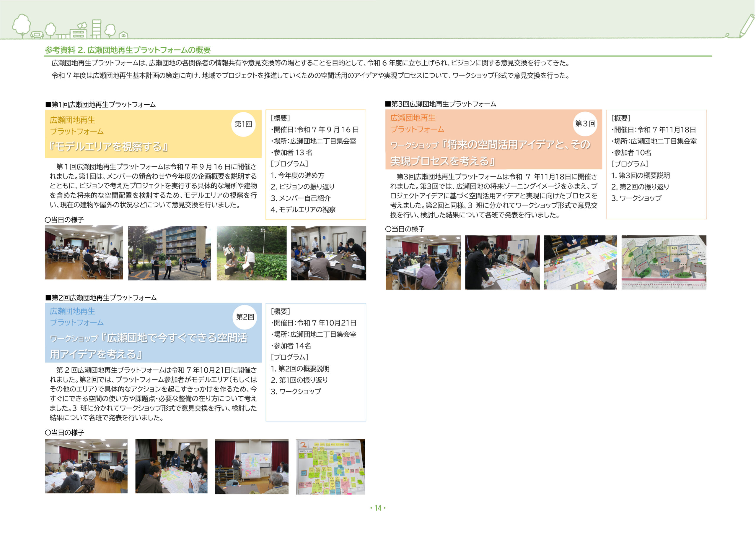Click the section title ■第1回広瀬団地再生プラットフォーム

tap(100, 105)
